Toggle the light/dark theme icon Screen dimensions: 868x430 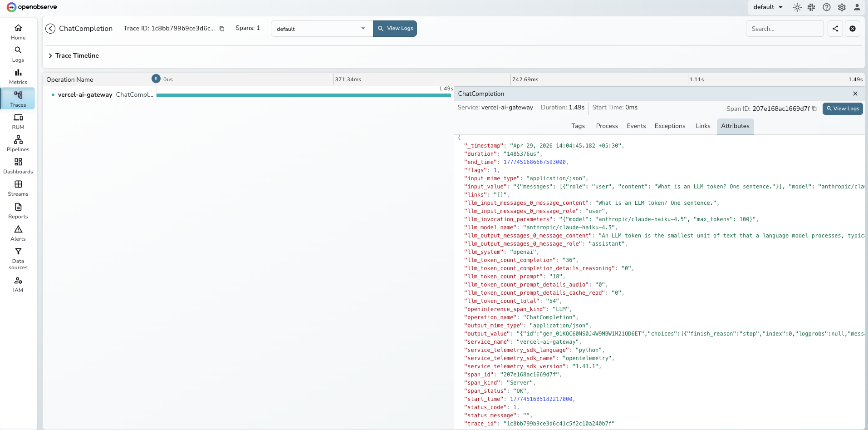tap(797, 7)
